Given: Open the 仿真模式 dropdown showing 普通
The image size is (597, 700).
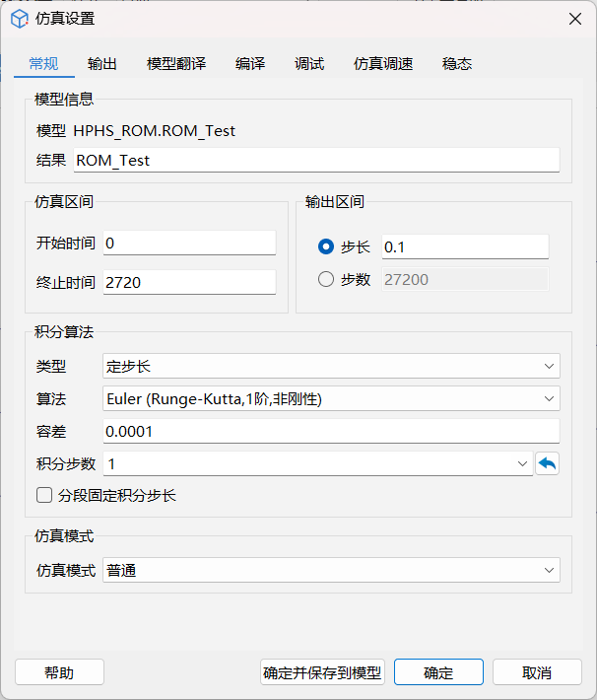Looking at the screenshot, I should tap(331, 570).
